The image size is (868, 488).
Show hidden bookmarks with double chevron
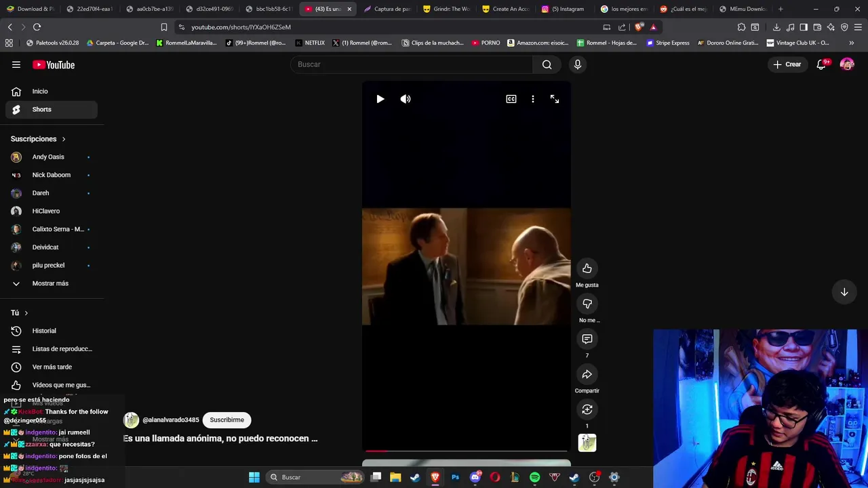(852, 43)
